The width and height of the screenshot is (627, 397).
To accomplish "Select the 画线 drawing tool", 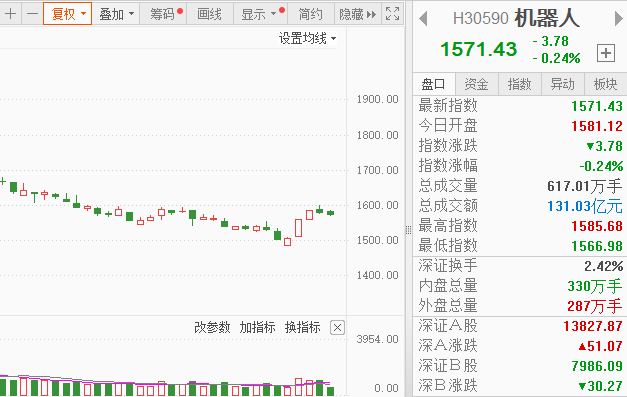I will coord(210,14).
